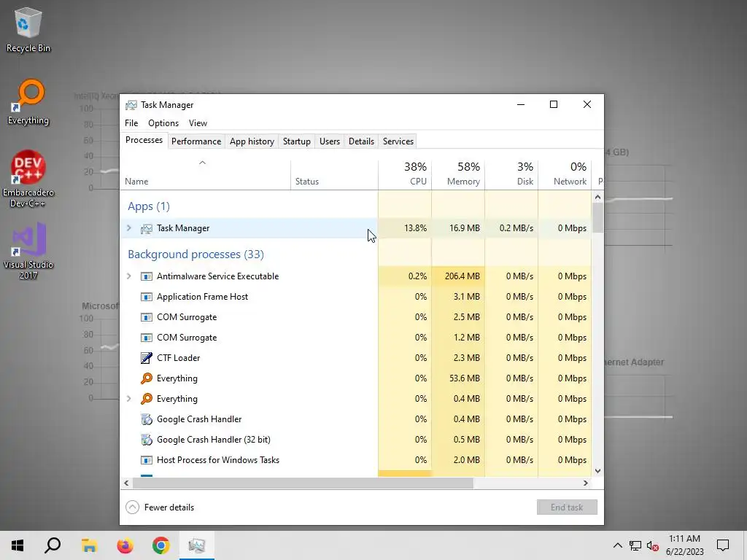Select the Embarcadero Dev-C++ desktop shortcut

(28, 179)
